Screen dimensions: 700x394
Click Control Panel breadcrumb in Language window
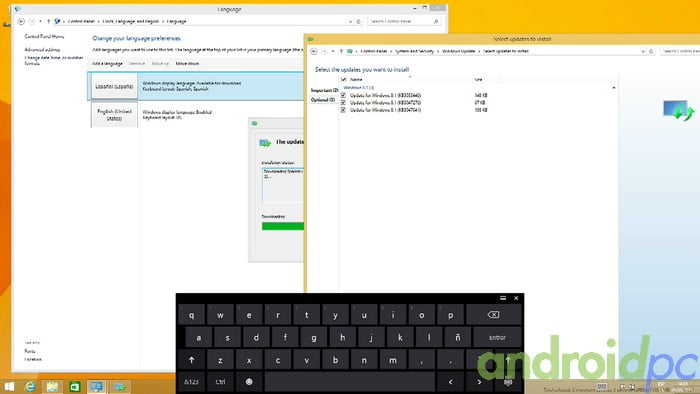81,21
